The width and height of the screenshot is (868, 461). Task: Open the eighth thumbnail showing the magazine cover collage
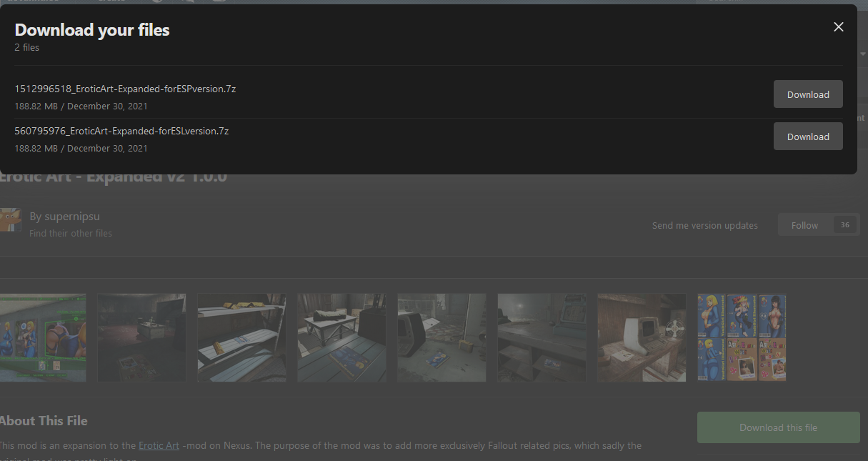tap(742, 337)
